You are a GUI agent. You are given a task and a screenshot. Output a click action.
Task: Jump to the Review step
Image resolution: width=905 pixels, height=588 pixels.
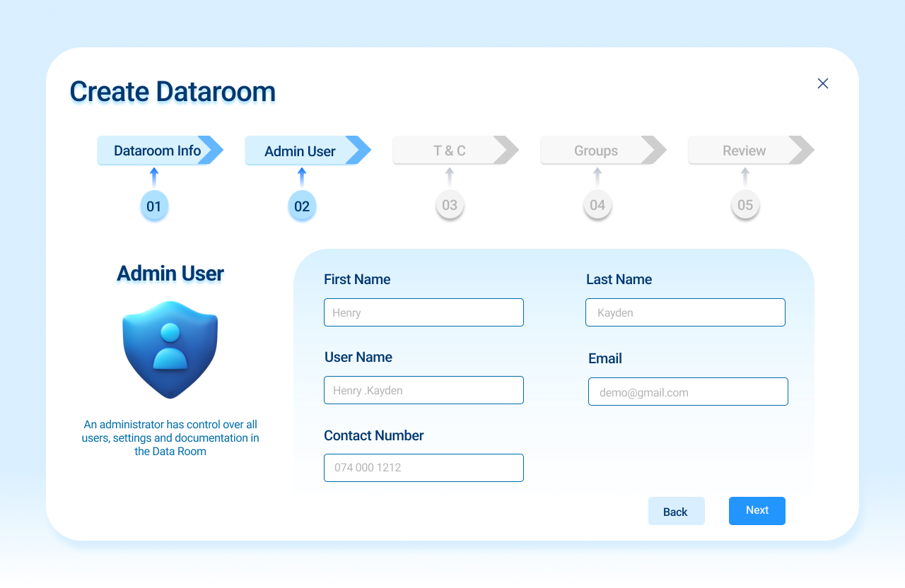[752, 151]
